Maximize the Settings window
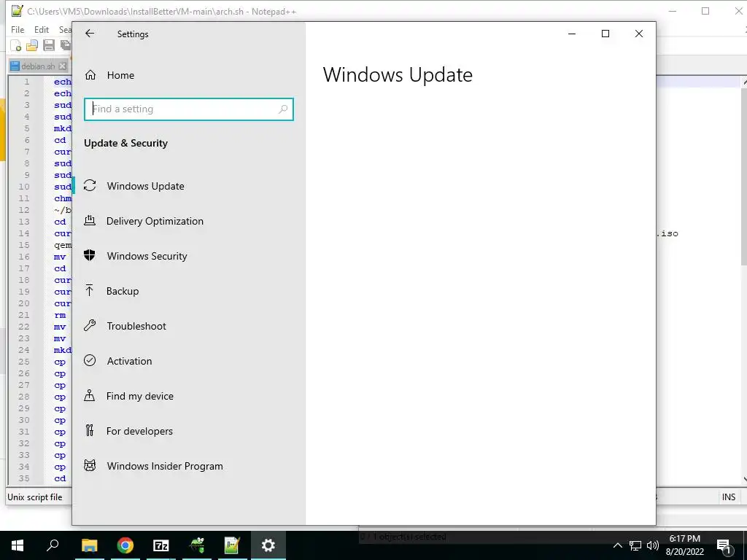Screen dimensions: 747x560 [x=605, y=34]
